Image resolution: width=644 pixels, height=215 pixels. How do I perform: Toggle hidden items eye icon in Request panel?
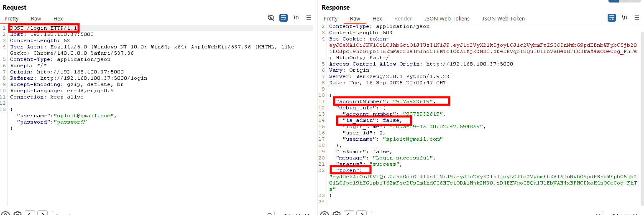[271, 18]
